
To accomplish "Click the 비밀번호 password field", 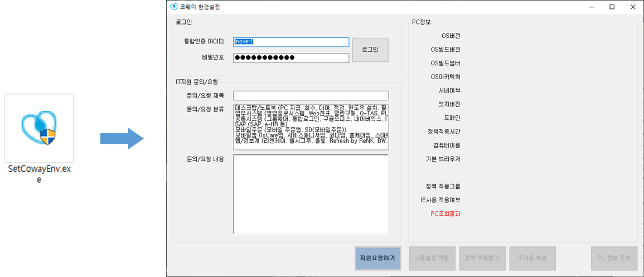I will pos(291,58).
